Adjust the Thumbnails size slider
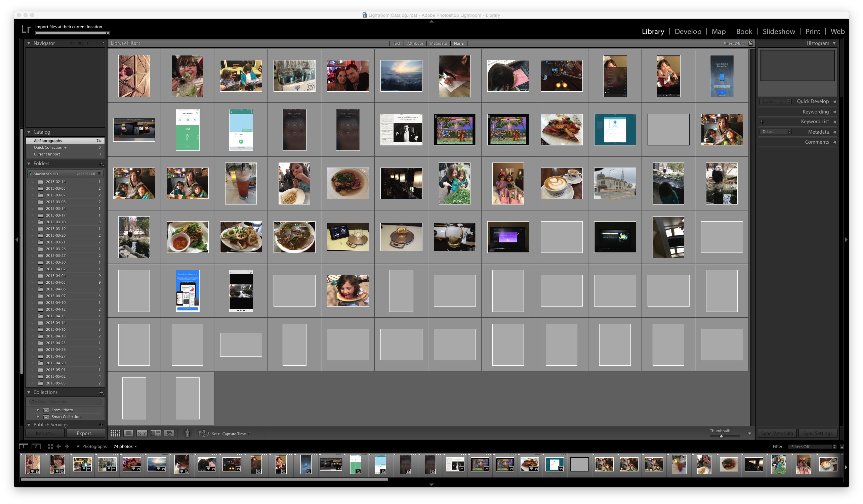Viewport: 863px width, 504px height. (721, 436)
